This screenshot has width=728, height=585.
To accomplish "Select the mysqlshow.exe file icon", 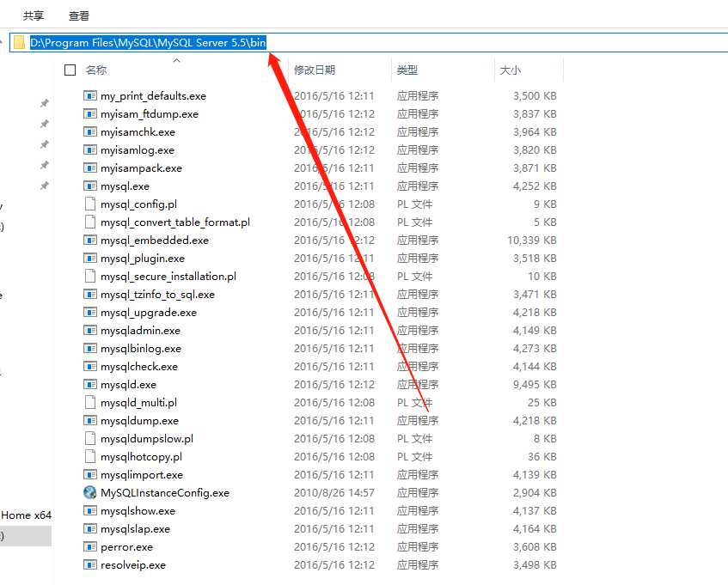I will (90, 511).
